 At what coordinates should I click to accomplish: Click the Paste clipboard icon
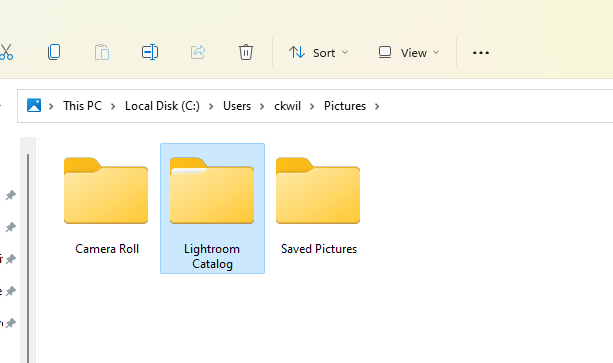(x=102, y=52)
